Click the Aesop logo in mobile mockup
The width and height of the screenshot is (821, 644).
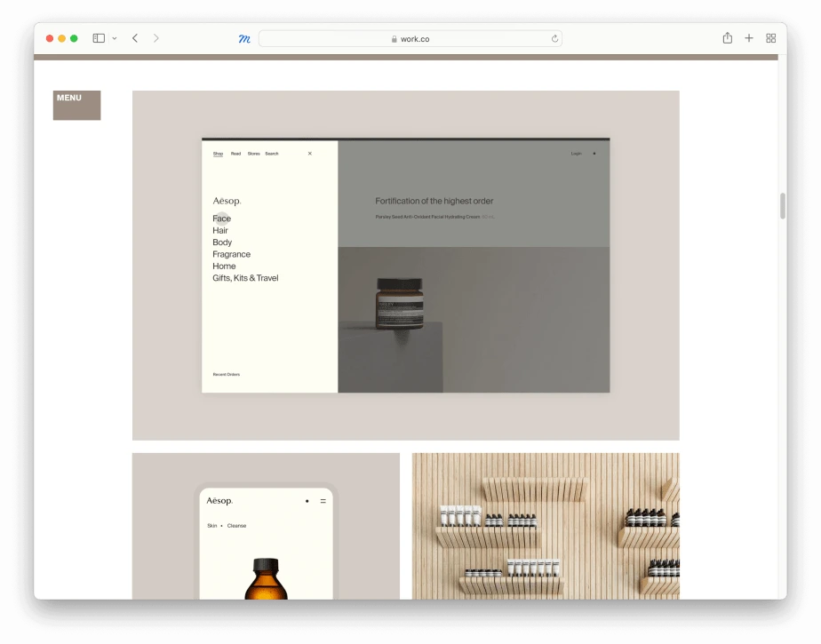[219, 501]
